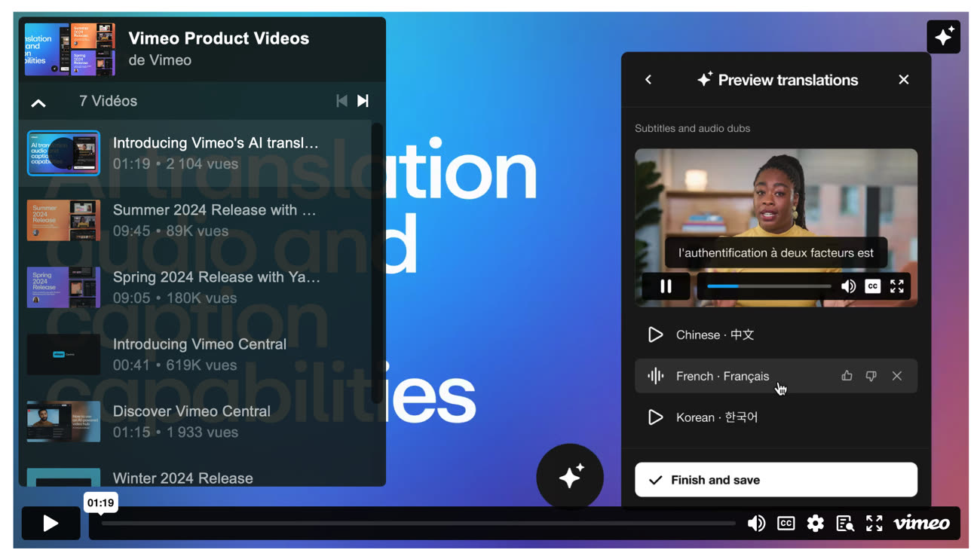The width and height of the screenshot is (980, 559).
Task: Click the AI sparkle icon in top-right corner
Action: pos(943,37)
